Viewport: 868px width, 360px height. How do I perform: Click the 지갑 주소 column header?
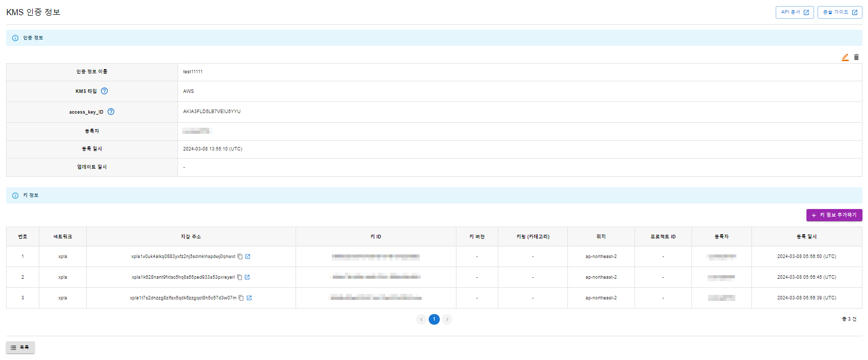pyautogui.click(x=191, y=237)
